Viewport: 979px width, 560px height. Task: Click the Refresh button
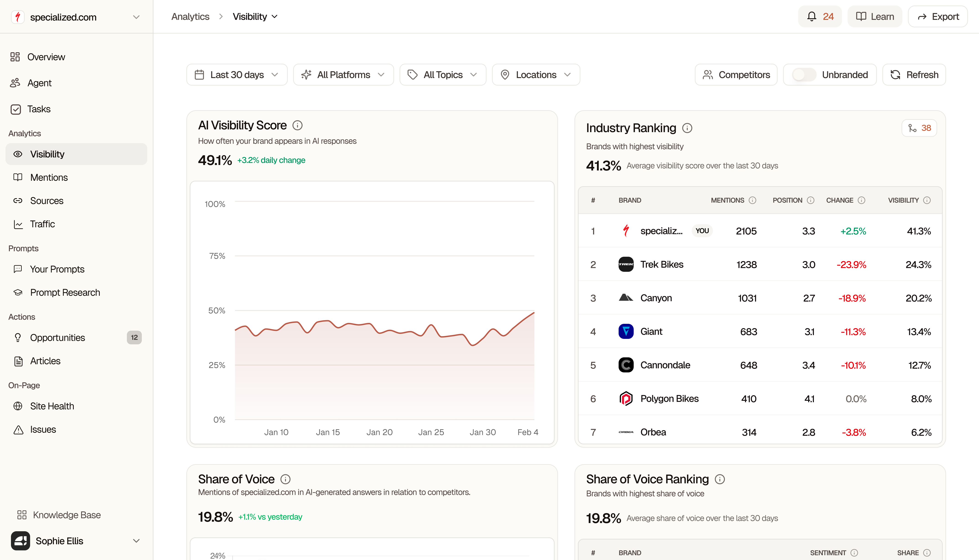click(x=914, y=75)
